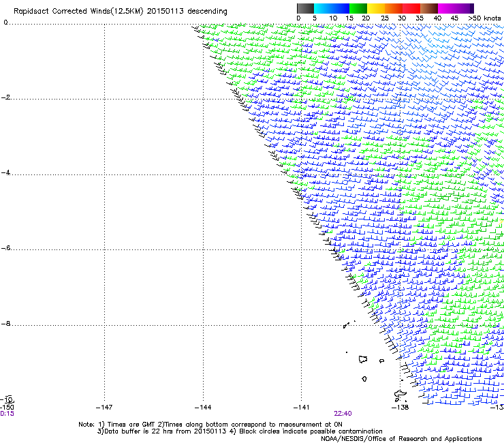
Task: Click the NOAA/NESDIS credit text
Action: [401, 439]
